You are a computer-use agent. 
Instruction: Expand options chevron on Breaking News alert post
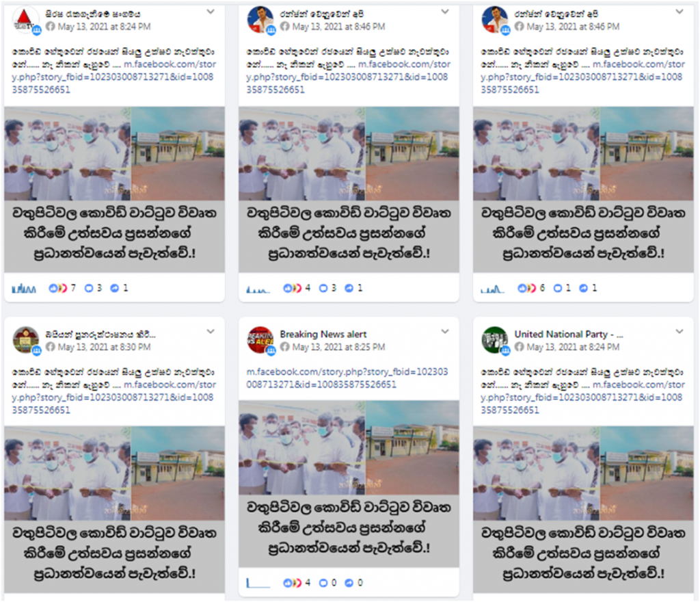(x=445, y=332)
